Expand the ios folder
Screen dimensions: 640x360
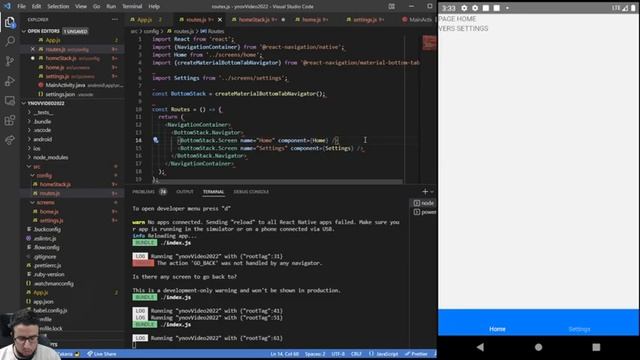(37, 148)
